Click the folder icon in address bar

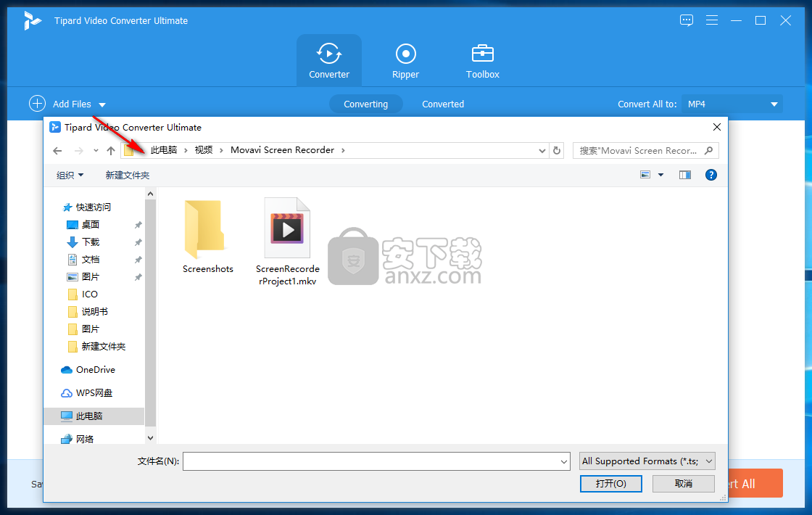click(x=129, y=150)
